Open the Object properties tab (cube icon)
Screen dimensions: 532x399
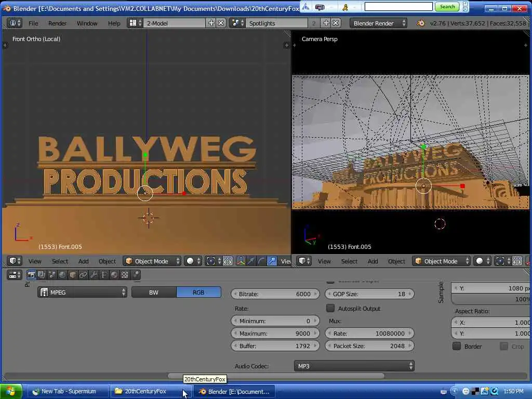[x=73, y=275]
